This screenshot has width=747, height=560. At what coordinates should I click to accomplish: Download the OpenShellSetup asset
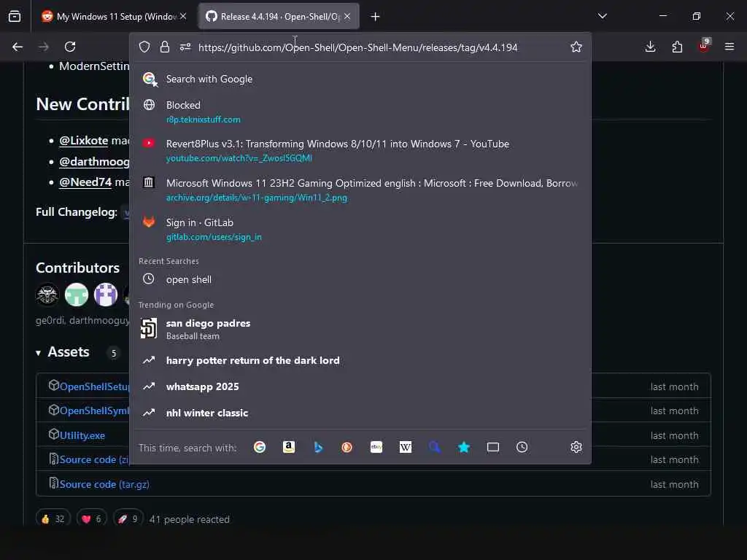(x=94, y=386)
